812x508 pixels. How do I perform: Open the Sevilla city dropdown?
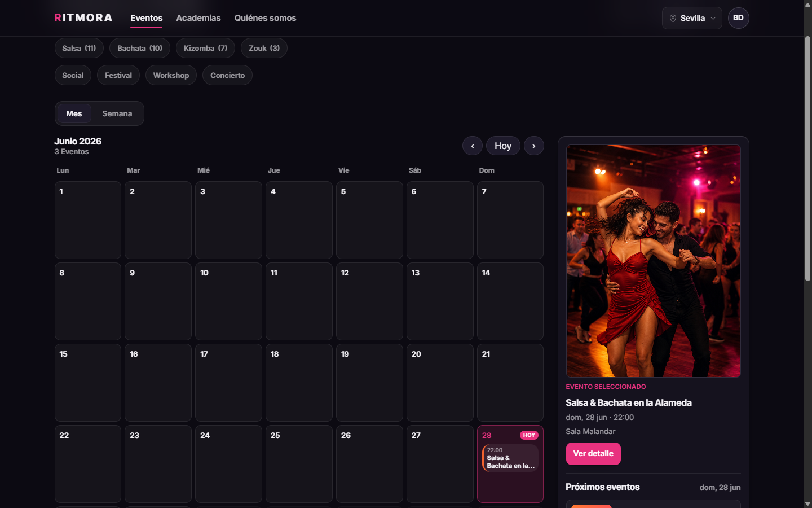692,18
